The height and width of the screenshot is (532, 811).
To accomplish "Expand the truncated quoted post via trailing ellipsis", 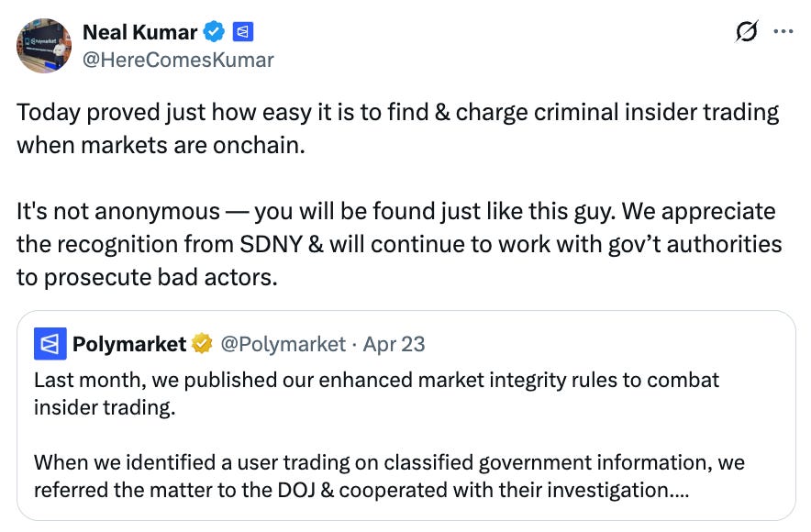I will coord(680,490).
